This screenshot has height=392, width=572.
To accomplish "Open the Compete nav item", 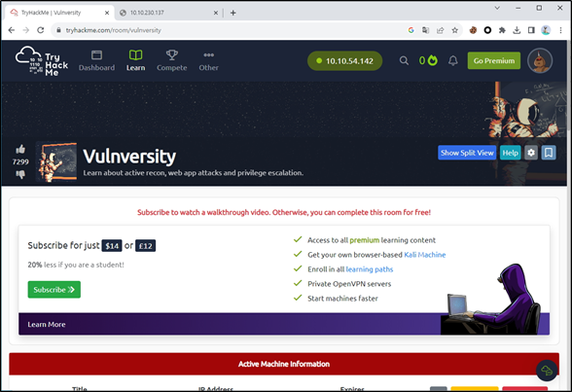I will tap(172, 60).
